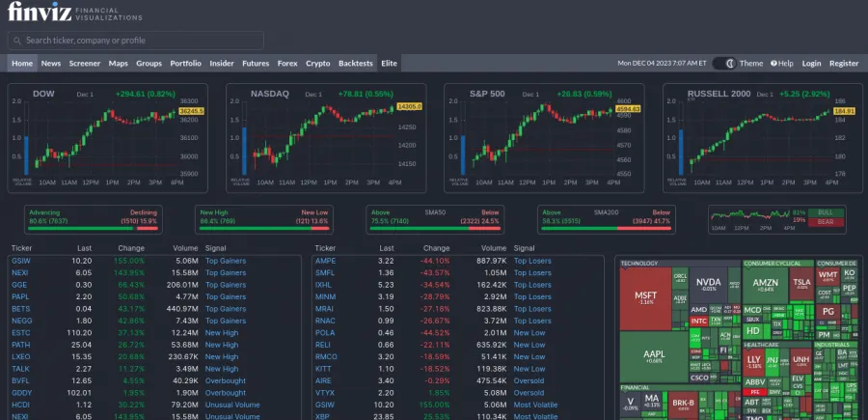Open ticker SMFL
The image size is (868, 420).
tap(325, 273)
